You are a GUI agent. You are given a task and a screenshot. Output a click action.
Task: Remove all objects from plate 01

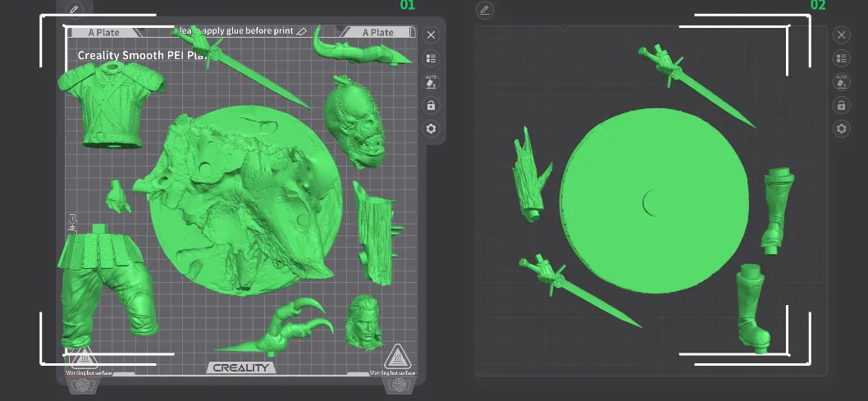tap(432, 34)
